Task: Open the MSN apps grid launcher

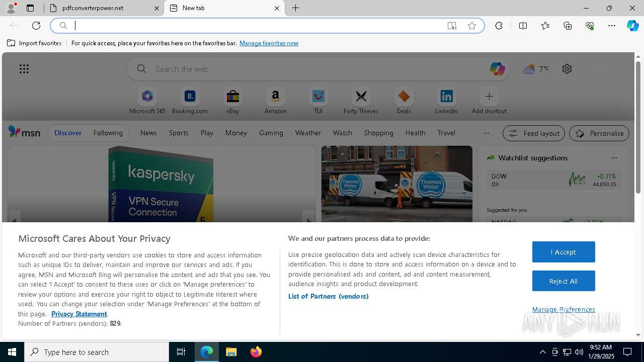Action: (x=24, y=69)
